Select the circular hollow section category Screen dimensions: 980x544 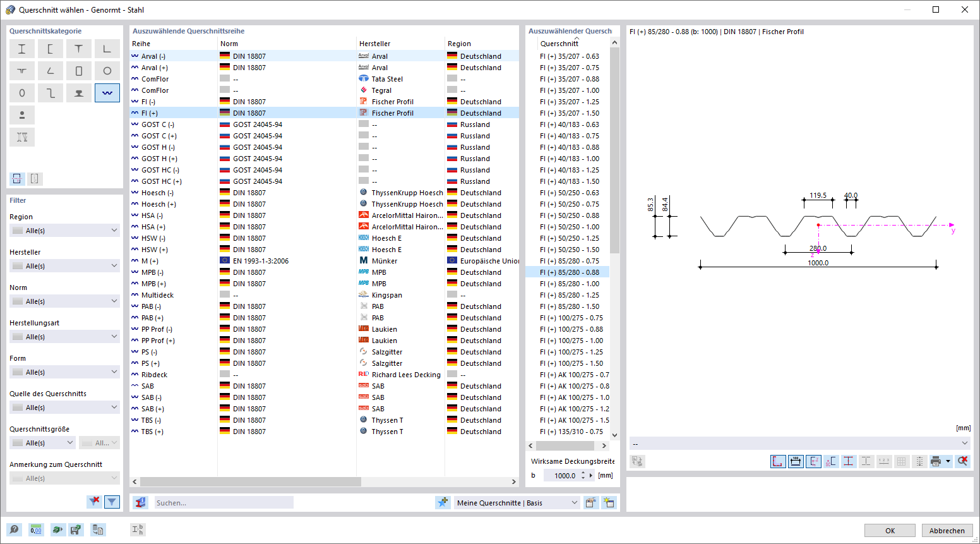[x=107, y=71]
